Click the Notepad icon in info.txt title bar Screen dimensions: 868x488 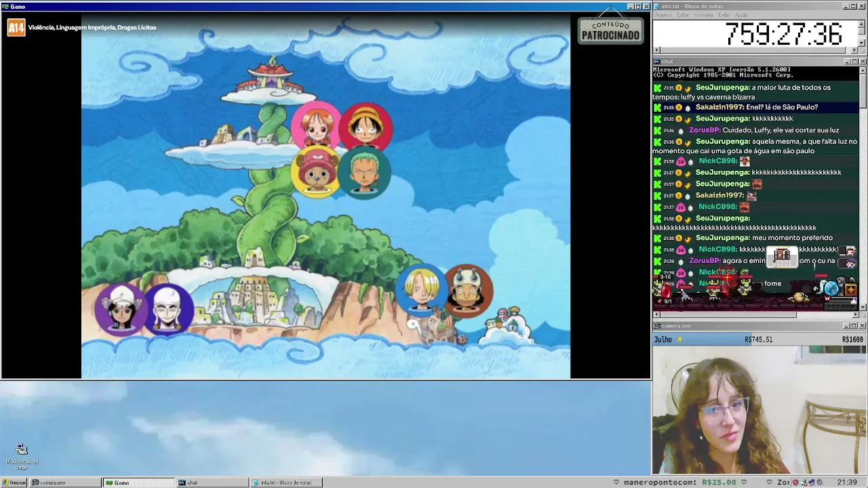pyautogui.click(x=657, y=7)
